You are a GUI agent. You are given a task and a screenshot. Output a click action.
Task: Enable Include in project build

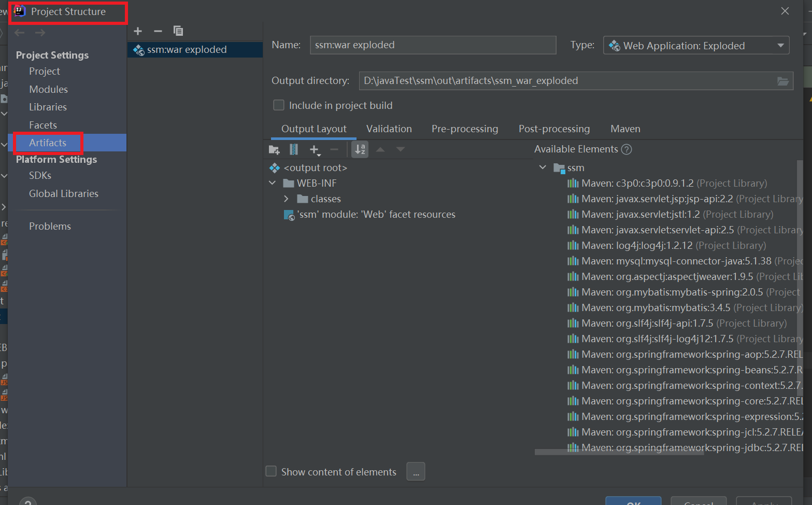coord(279,105)
